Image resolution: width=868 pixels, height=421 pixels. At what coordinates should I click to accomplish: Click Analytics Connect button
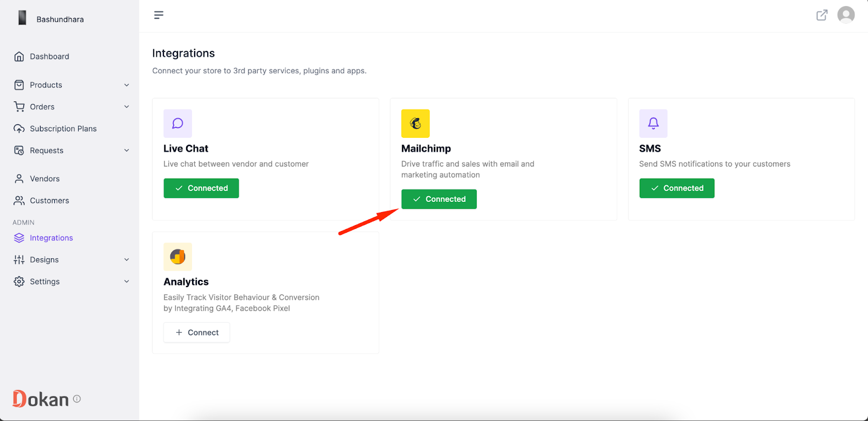click(196, 333)
